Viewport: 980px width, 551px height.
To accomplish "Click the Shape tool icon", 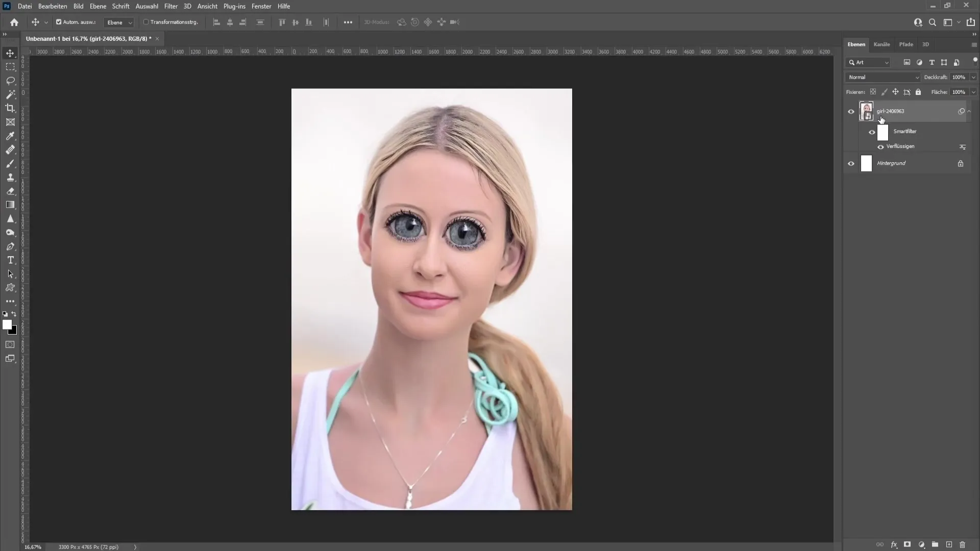I will [x=10, y=205].
